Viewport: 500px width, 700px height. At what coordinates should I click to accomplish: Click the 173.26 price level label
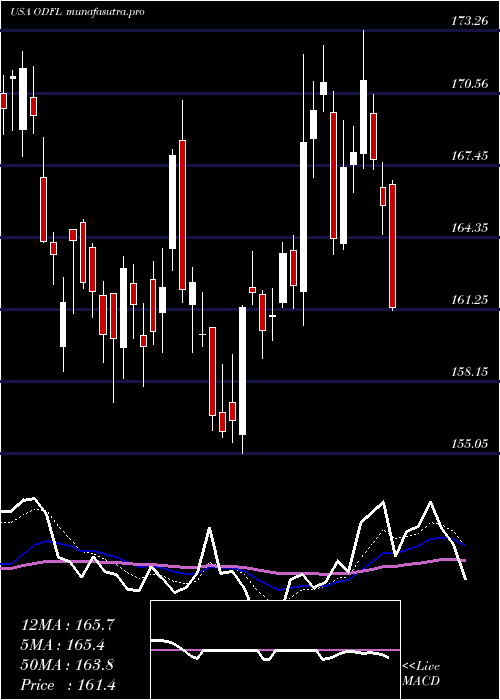click(472, 21)
